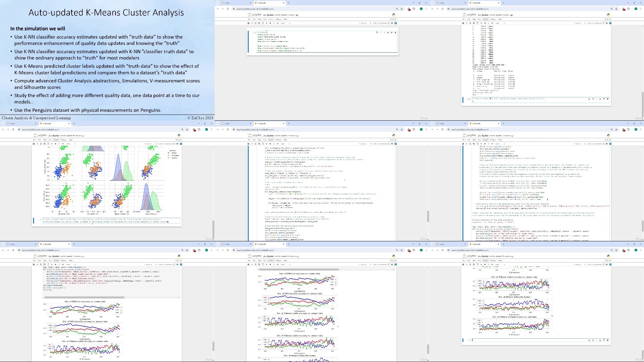Image resolution: width=644 pixels, height=362 pixels.
Task: Click the copy-cell icon in the penguin scatter-plot window
Action: pos(44,144)
